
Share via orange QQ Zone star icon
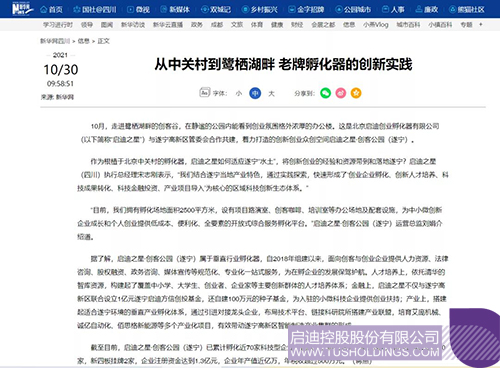[x=356, y=93]
